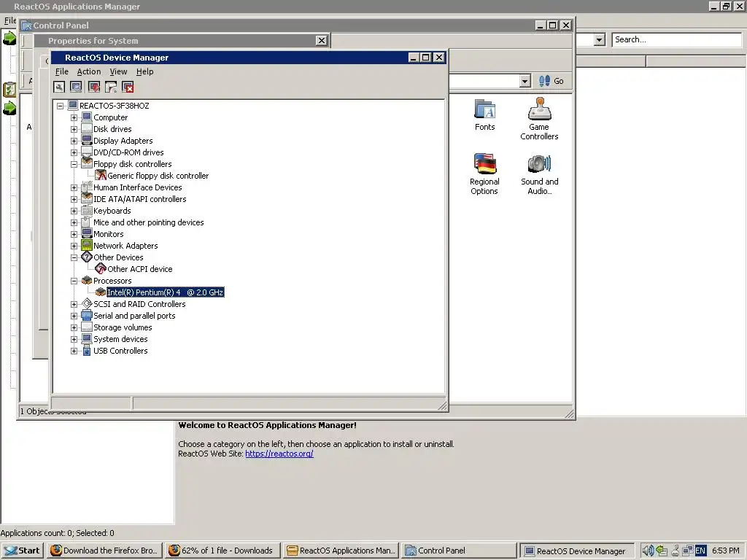
Task: Expand the Computer node
Action: pos(74,117)
